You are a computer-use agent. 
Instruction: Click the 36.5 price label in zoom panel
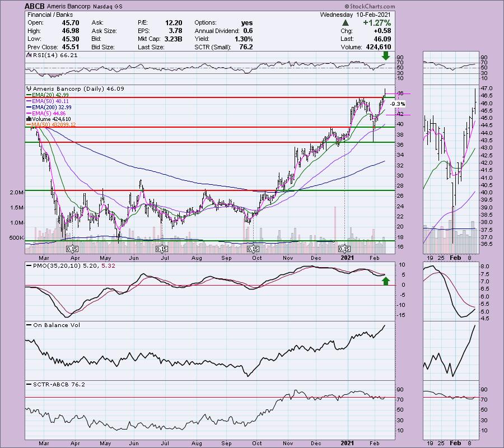487,244
